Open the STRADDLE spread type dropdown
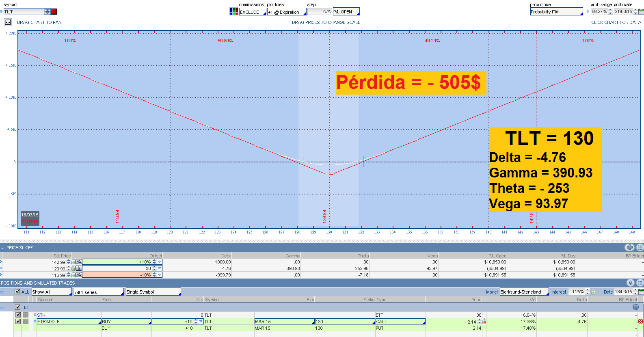 click(69, 322)
